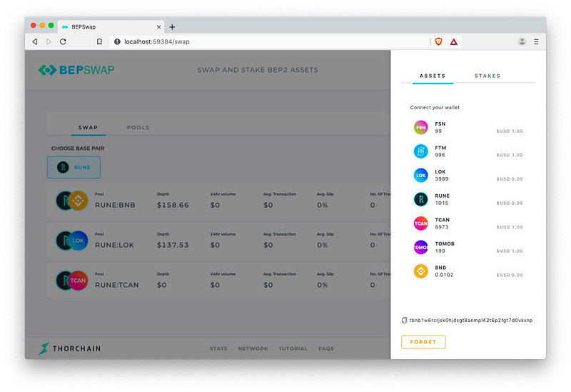Click the BNB balance 0.0102
The image size is (571, 392).
pos(444,275)
